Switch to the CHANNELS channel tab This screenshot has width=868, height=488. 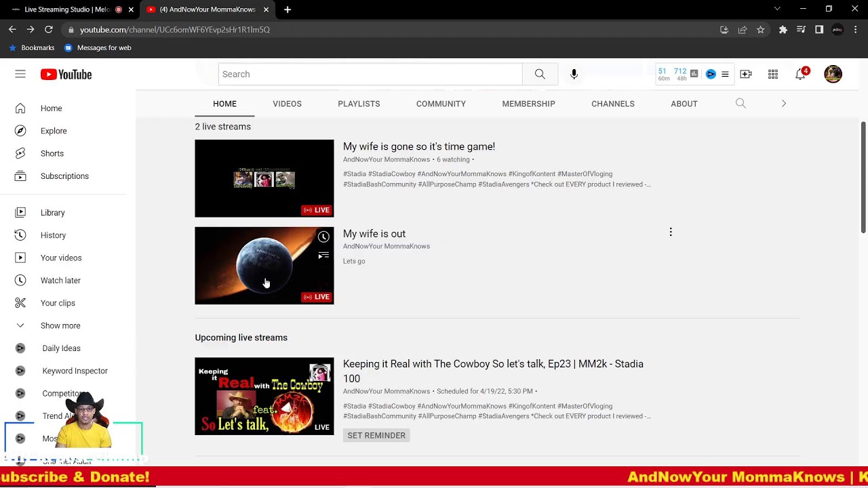click(x=613, y=104)
